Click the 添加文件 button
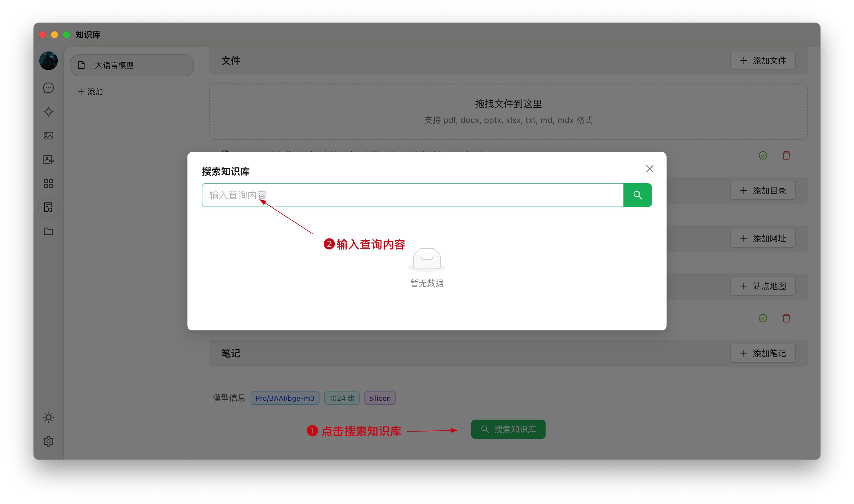This screenshot has height=504, width=854. coord(762,60)
